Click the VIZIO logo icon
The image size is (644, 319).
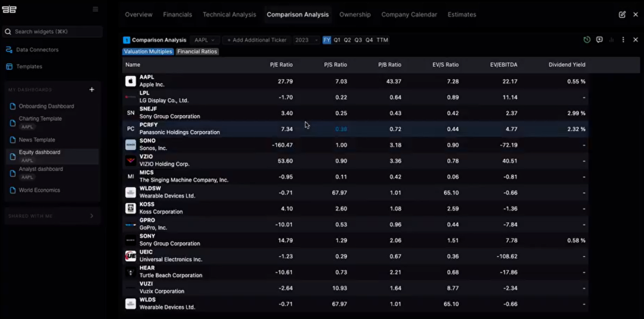point(131,160)
